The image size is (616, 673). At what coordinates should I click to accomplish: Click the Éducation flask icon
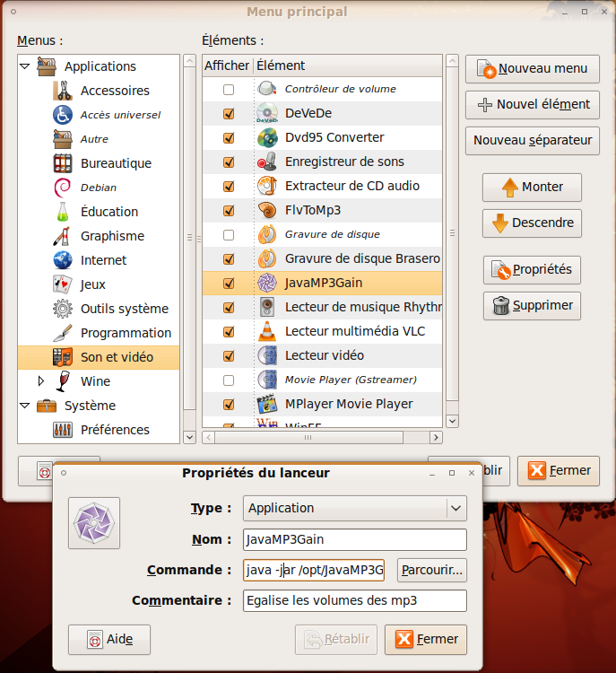coord(63,212)
